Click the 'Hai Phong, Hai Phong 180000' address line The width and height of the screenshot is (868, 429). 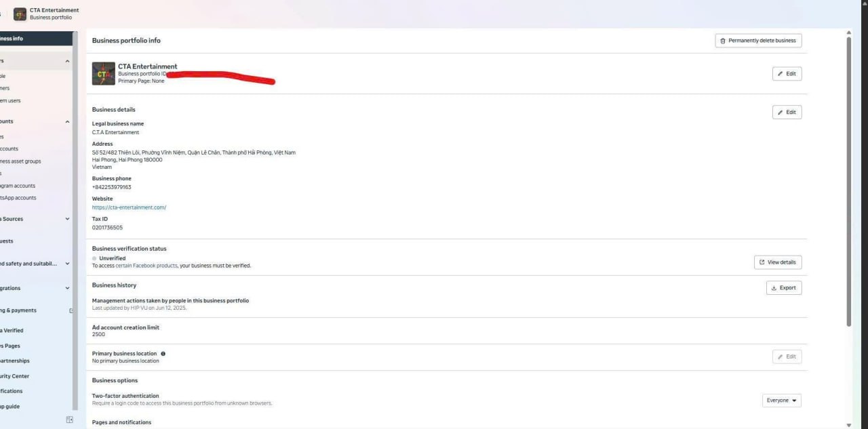coord(127,160)
